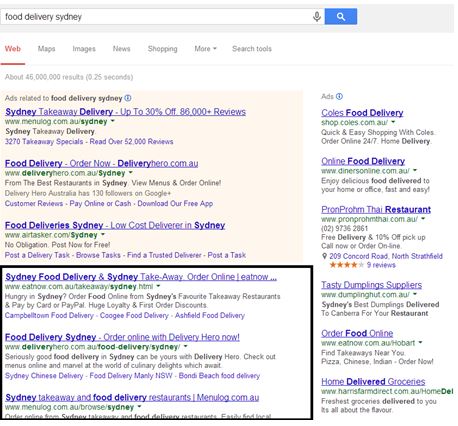Open 'Food Deliveries Sydney - Low Cost Deliverer' ad
This screenshot has height=426, width=458.
[115, 225]
